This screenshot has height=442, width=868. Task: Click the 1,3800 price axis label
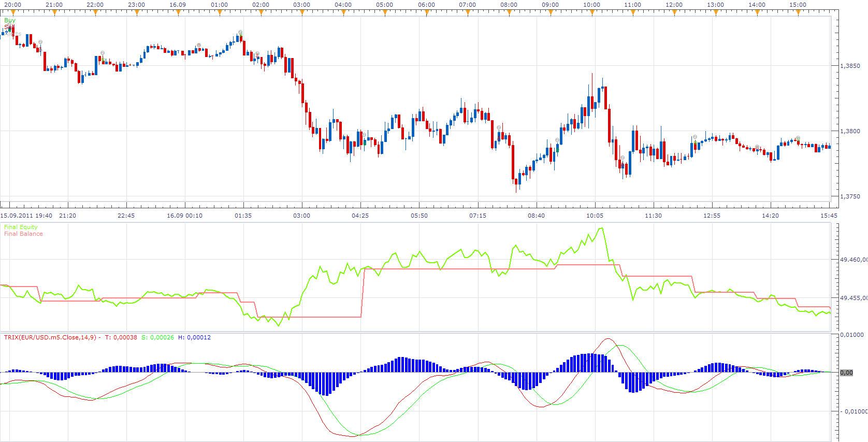click(x=850, y=131)
